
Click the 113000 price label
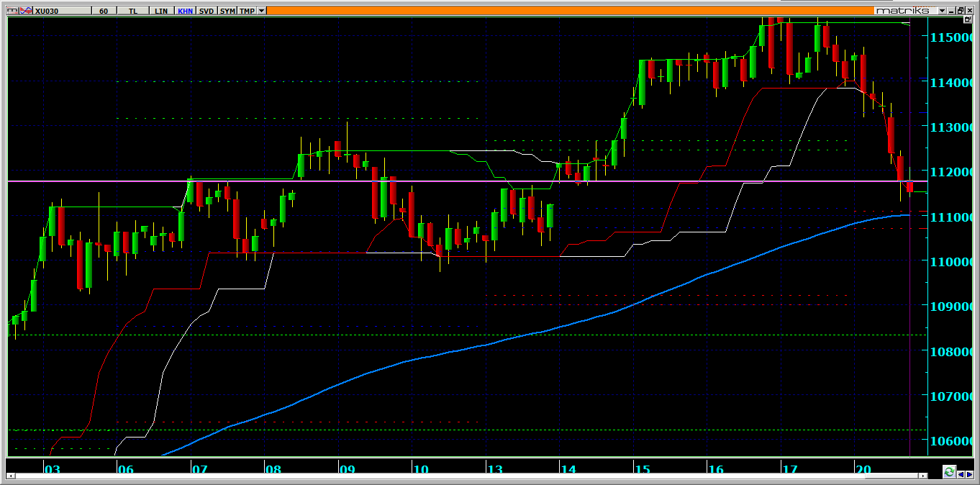coord(953,127)
